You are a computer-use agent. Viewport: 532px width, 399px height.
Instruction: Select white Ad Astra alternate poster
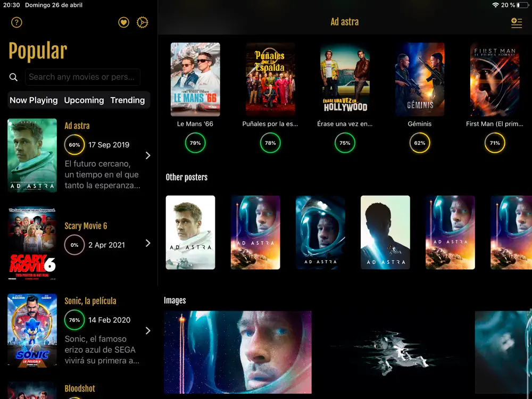click(190, 232)
